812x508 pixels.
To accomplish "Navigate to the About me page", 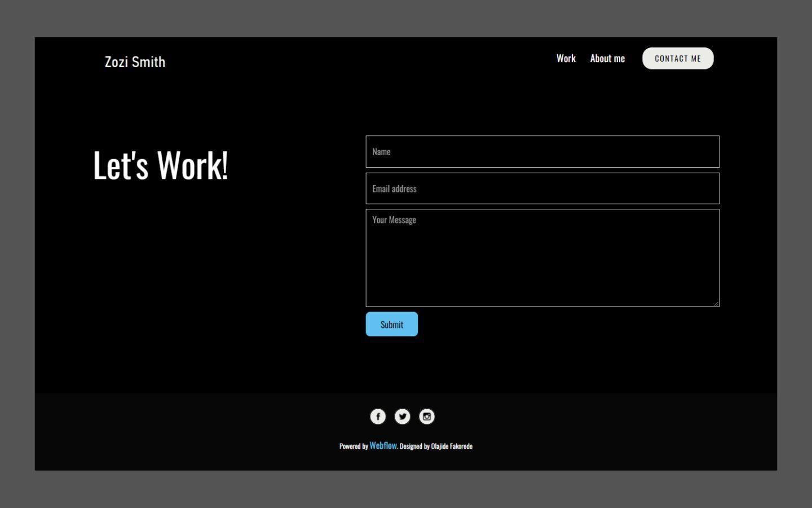I will (x=607, y=58).
